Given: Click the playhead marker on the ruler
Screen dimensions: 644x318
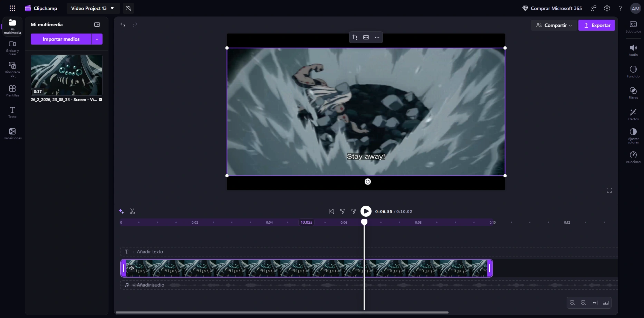Looking at the screenshot, I should [x=364, y=222].
